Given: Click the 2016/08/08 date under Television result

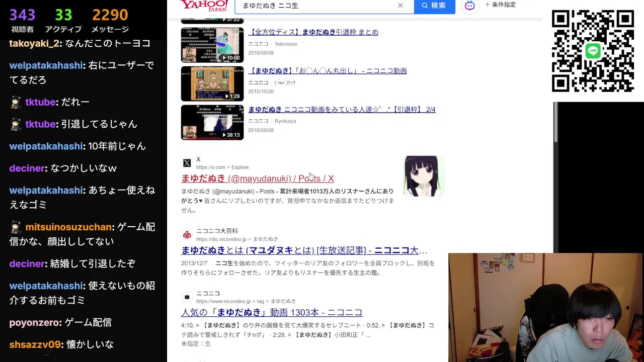Looking at the screenshot, I should pyautogui.click(x=261, y=53).
